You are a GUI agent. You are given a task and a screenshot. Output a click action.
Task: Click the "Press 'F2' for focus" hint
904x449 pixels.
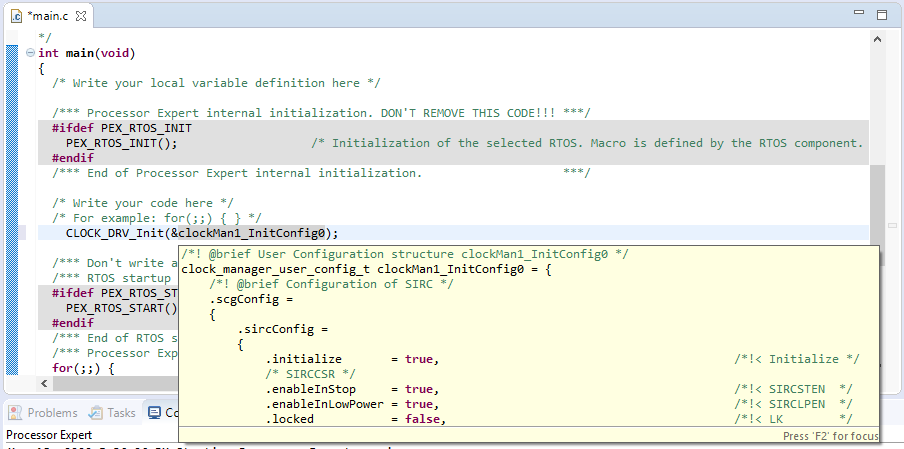coord(831,436)
